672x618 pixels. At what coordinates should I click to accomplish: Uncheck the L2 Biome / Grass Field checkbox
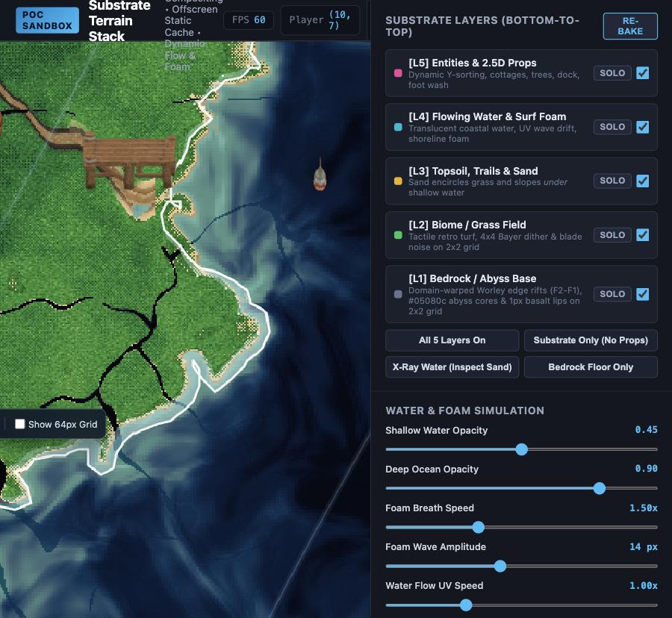pos(642,235)
